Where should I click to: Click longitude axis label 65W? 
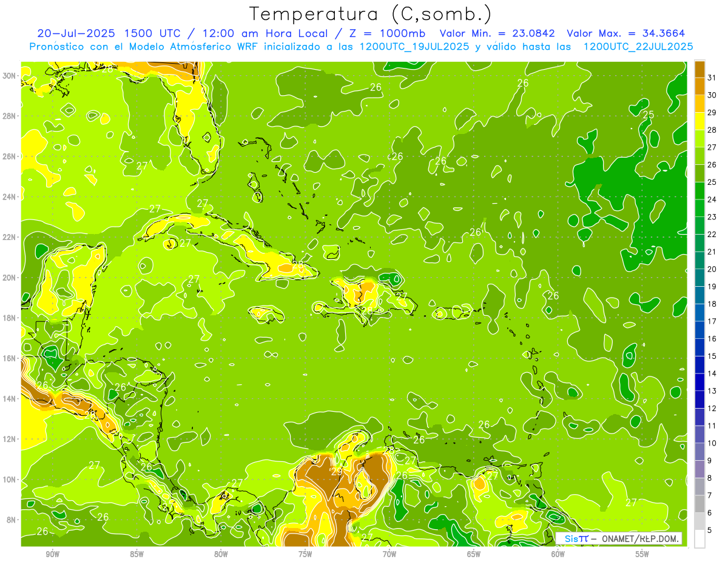(x=474, y=554)
